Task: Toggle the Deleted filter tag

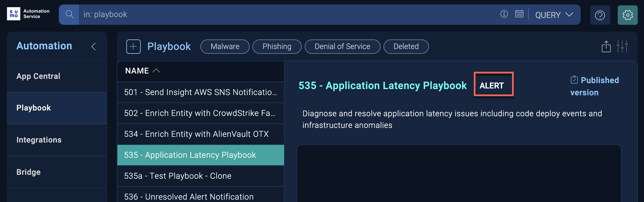Action: point(406,47)
